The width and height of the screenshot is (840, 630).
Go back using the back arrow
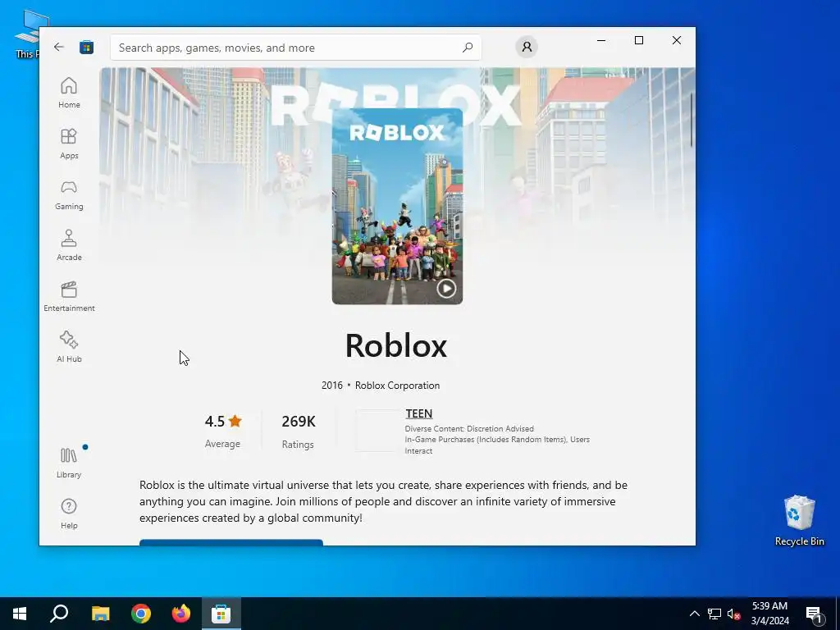pyautogui.click(x=59, y=47)
